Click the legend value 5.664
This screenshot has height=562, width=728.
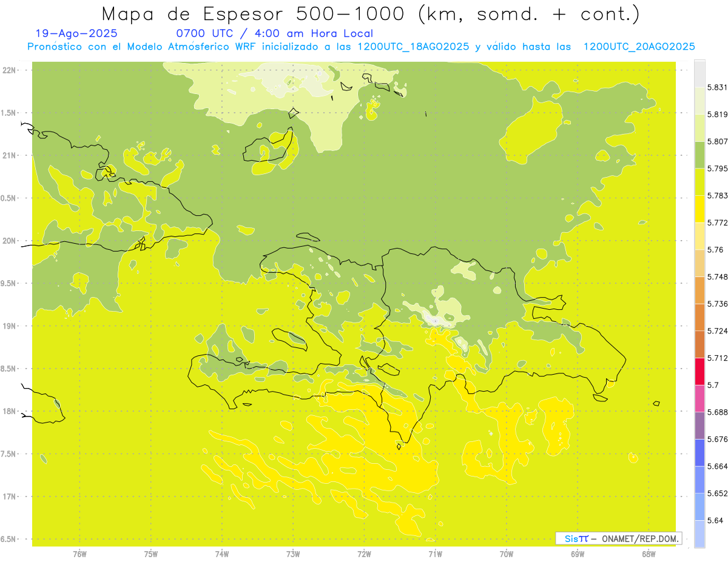pos(718,466)
